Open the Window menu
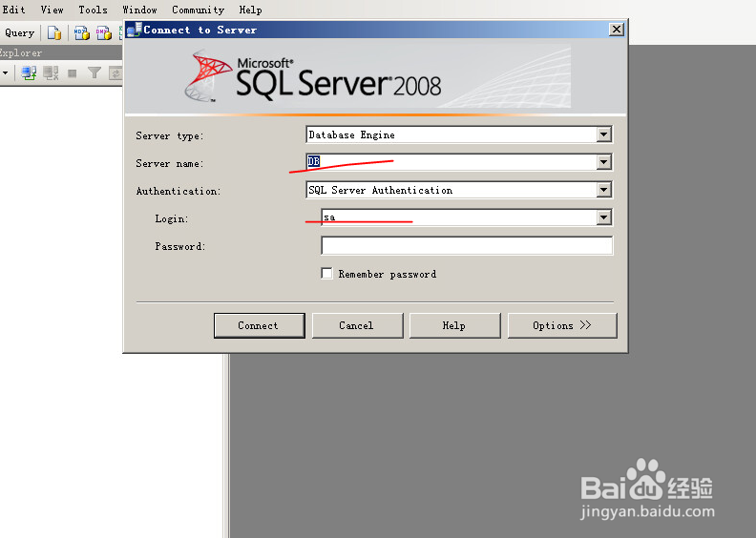Viewport: 756px width, 538px height. [139, 10]
